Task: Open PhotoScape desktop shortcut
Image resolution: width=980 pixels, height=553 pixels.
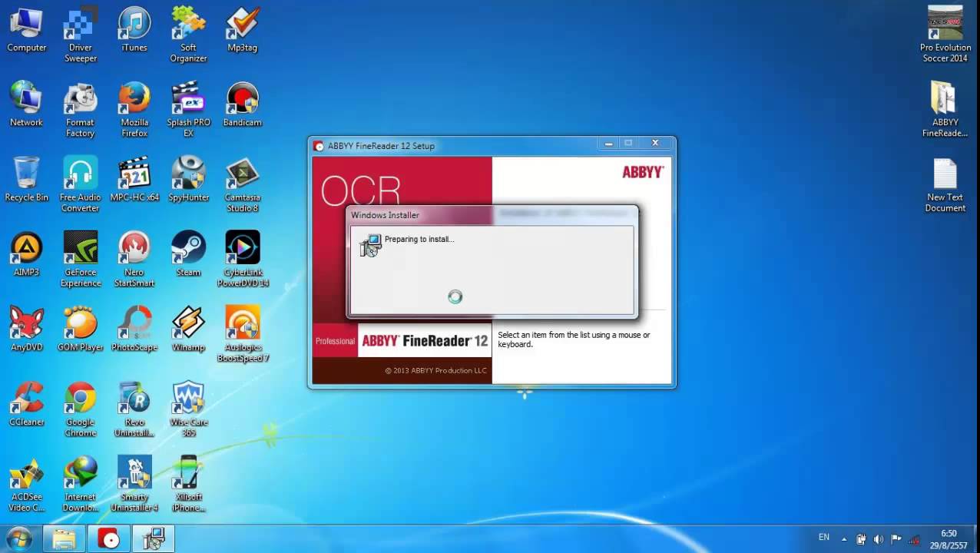Action: (x=134, y=329)
